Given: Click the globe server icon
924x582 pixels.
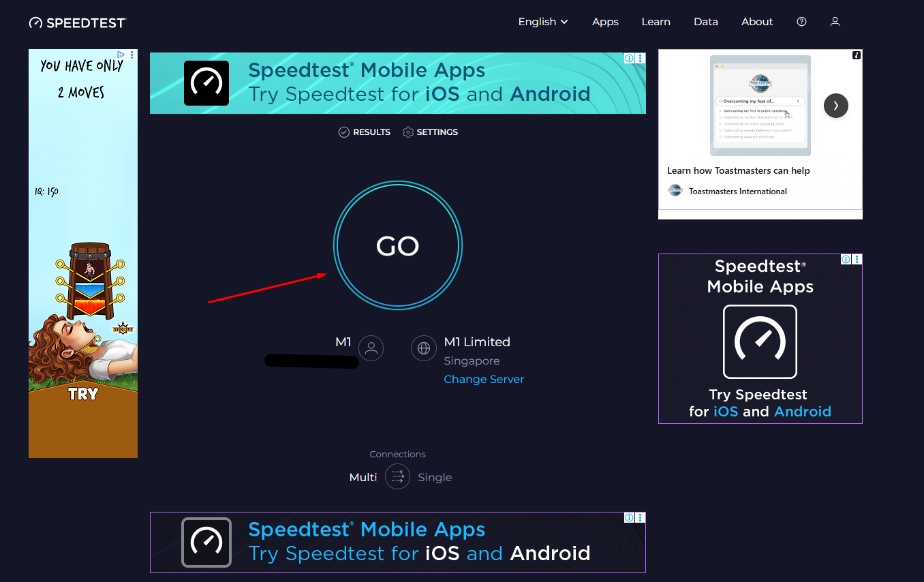Looking at the screenshot, I should point(423,348).
